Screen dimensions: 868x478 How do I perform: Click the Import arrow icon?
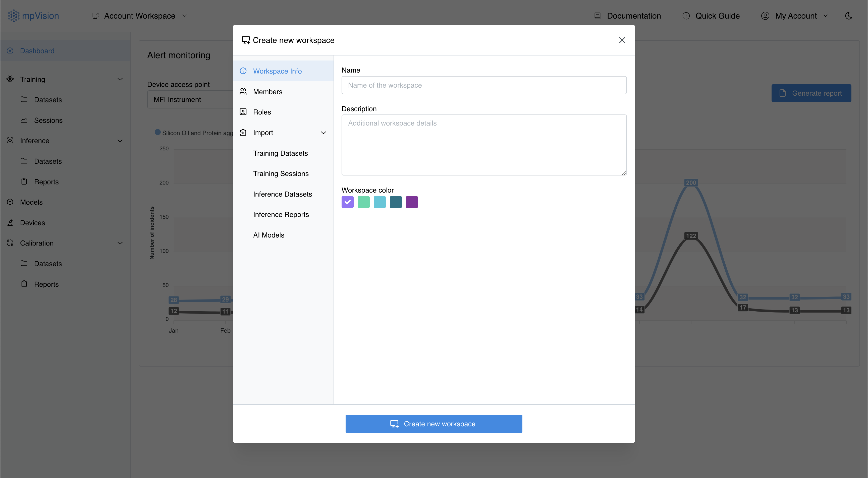243,132
